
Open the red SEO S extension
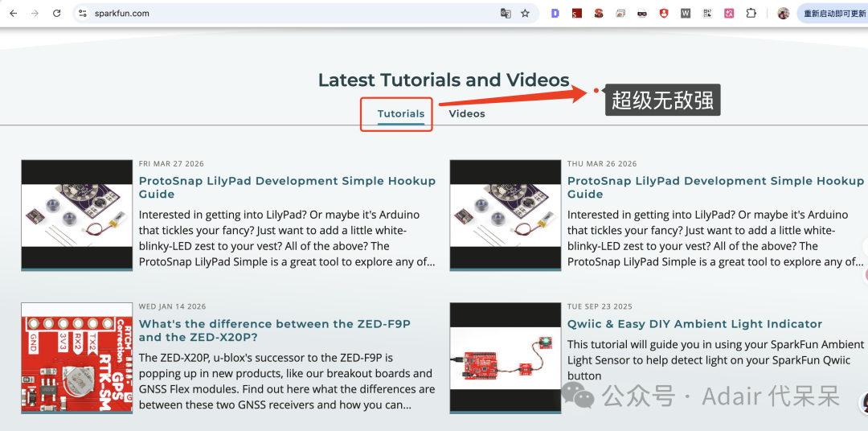(x=599, y=14)
